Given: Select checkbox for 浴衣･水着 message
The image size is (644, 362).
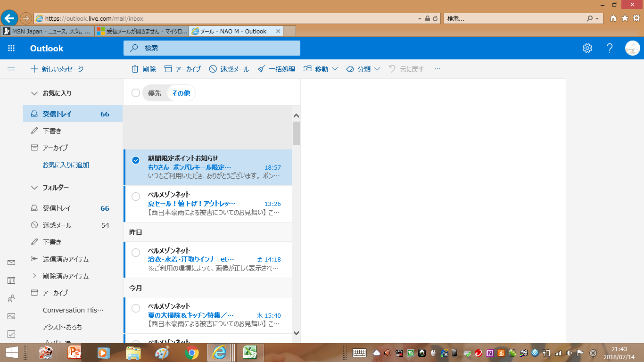Looking at the screenshot, I should pyautogui.click(x=136, y=253).
